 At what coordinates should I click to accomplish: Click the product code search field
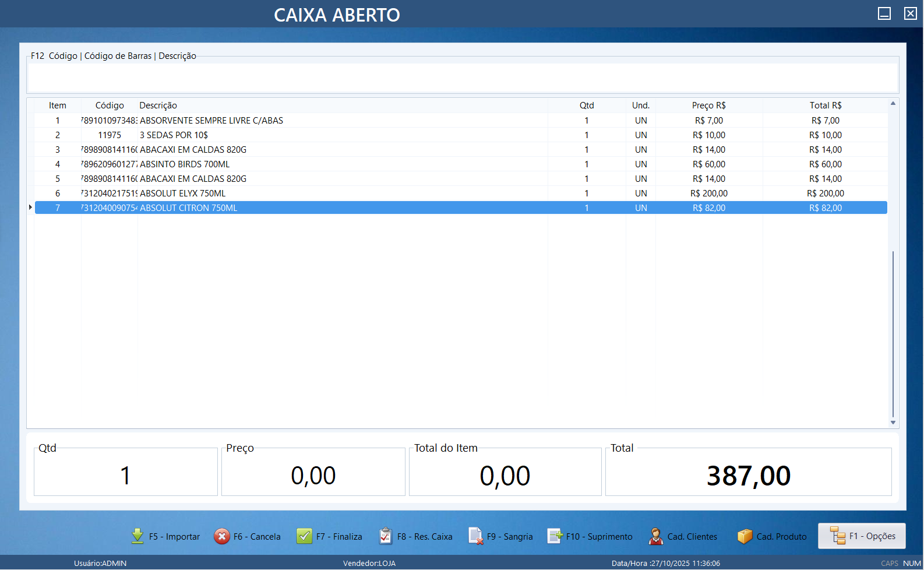[463, 78]
